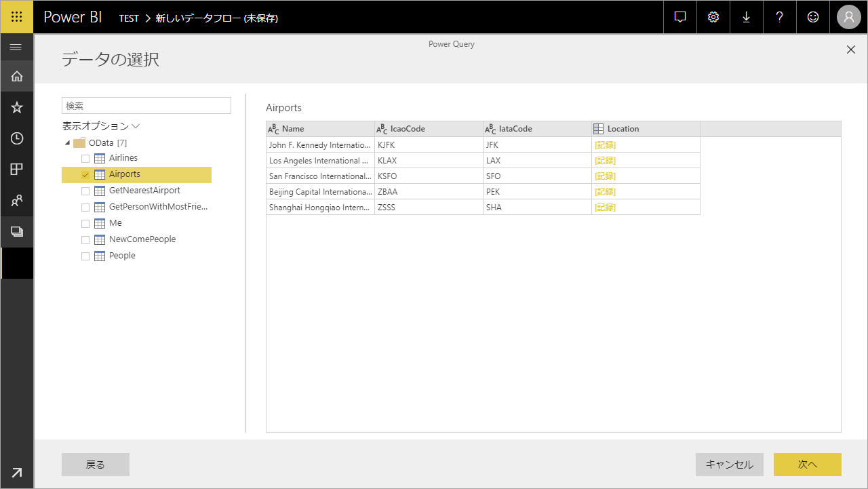Click the 次へ button to proceed
The height and width of the screenshot is (489, 868).
[x=807, y=465]
